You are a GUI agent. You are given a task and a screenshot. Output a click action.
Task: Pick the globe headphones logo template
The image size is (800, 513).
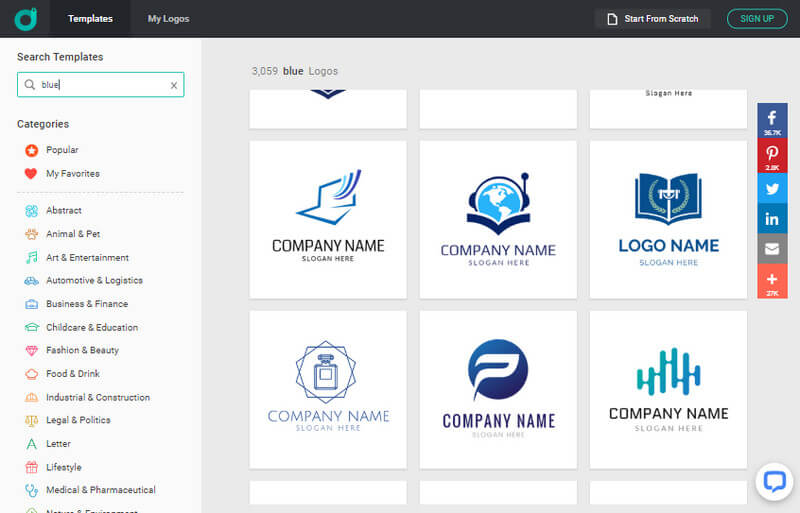pyautogui.click(x=498, y=219)
